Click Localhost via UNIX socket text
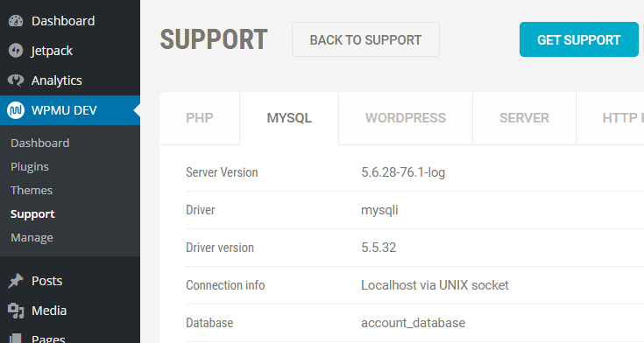The width and height of the screenshot is (644, 343). tap(435, 285)
